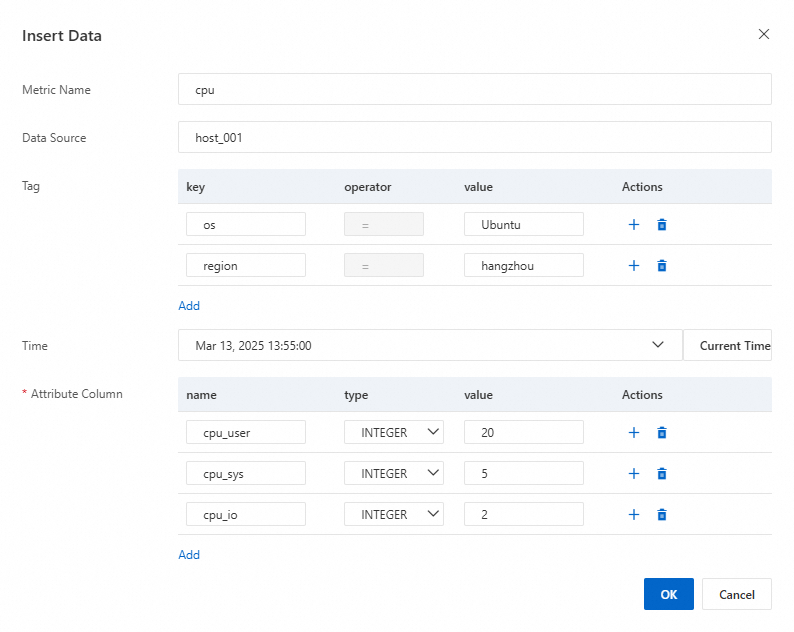Screen dimensions: 794x632
Task: Click the Cancel button
Action: [x=736, y=594]
